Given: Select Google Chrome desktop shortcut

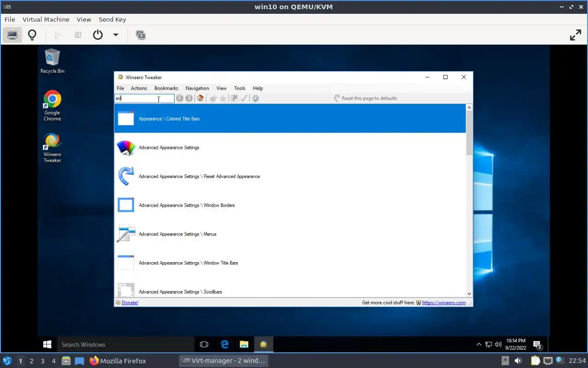Looking at the screenshot, I should [52, 106].
